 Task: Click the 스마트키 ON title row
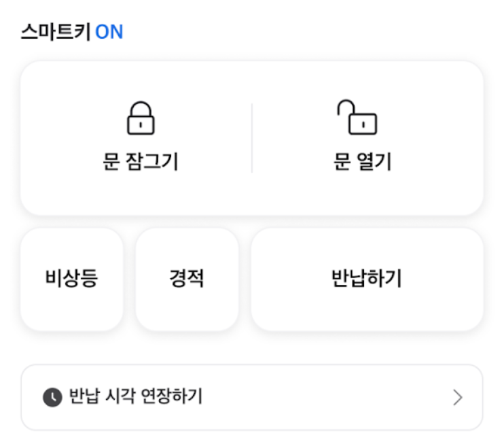coord(72,32)
